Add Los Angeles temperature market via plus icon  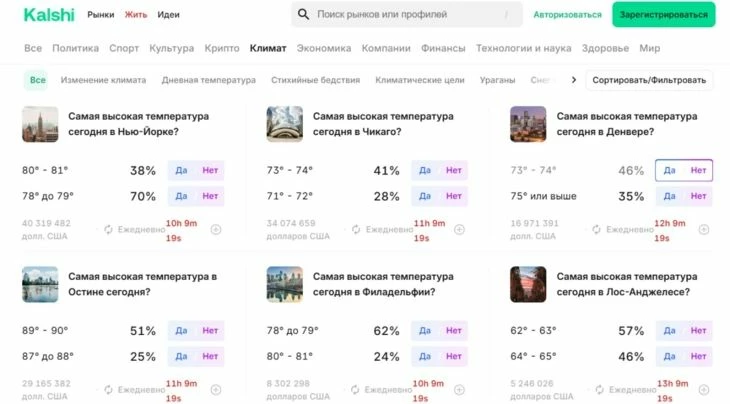pyautogui.click(x=704, y=390)
